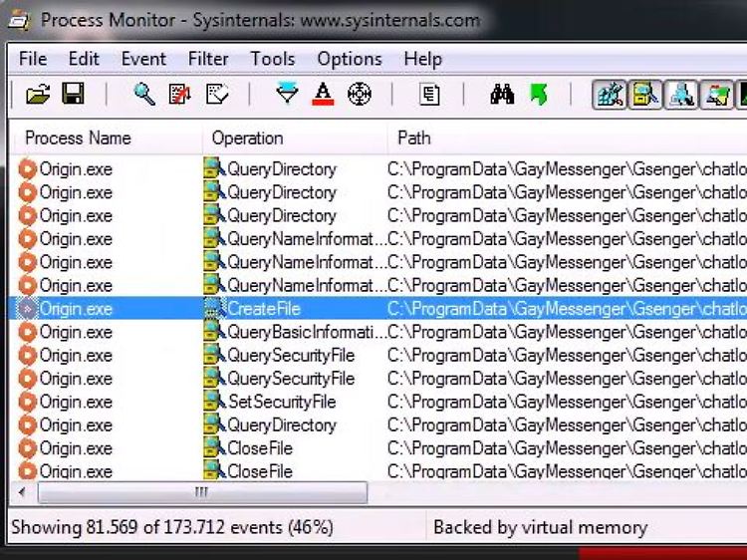Toggle network activity display button
This screenshot has height=560, width=747.
coord(681,95)
